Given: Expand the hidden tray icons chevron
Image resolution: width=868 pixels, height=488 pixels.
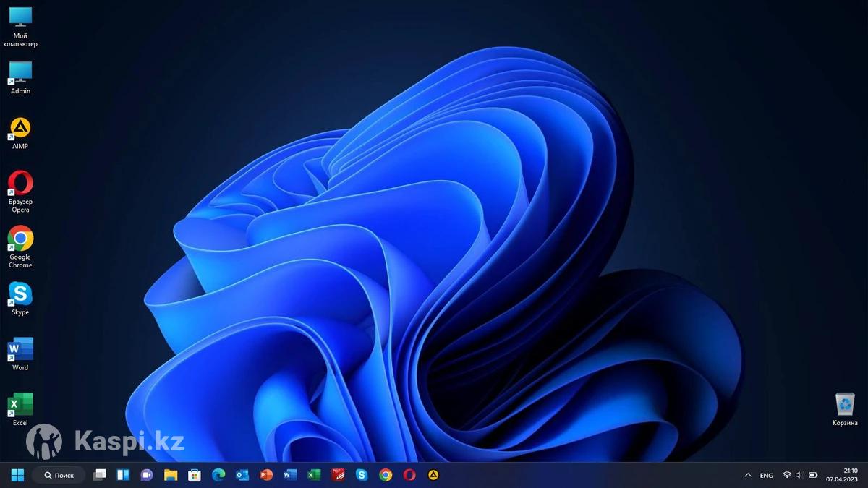Looking at the screenshot, I should (748, 475).
